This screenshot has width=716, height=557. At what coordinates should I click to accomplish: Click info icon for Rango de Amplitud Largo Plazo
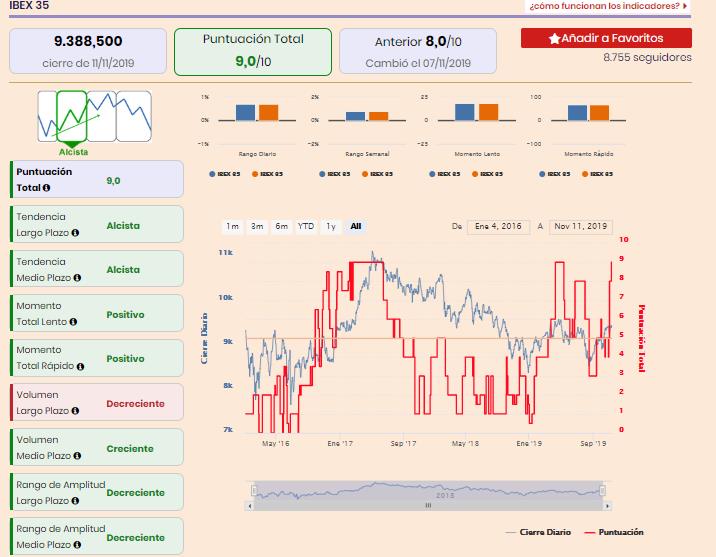click(75, 501)
